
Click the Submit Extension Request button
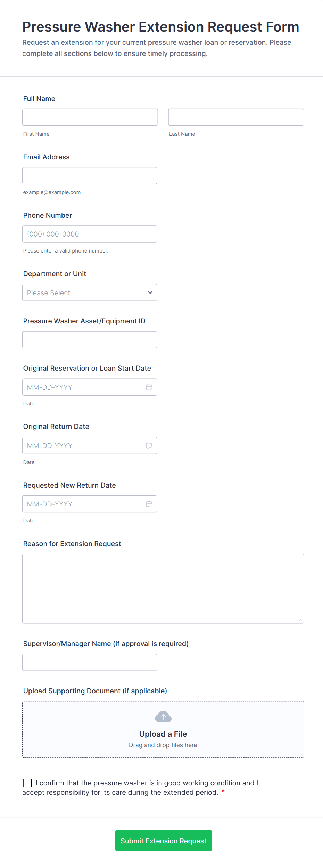(163, 841)
